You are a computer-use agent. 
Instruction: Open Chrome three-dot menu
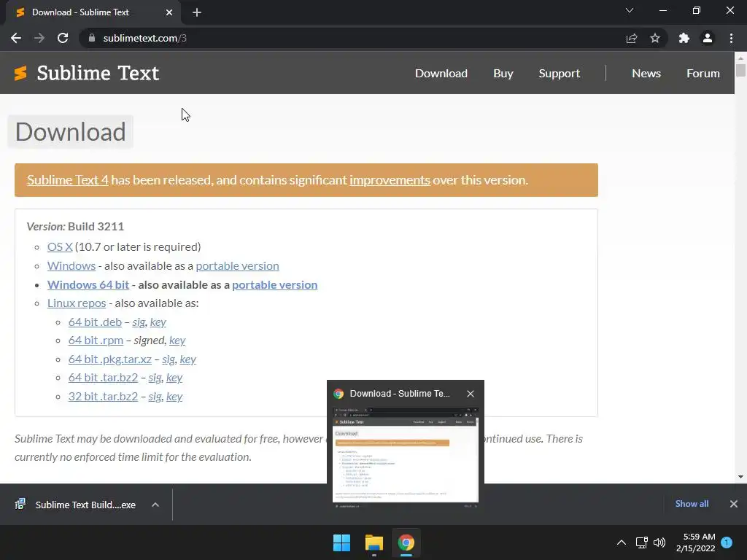731,38
